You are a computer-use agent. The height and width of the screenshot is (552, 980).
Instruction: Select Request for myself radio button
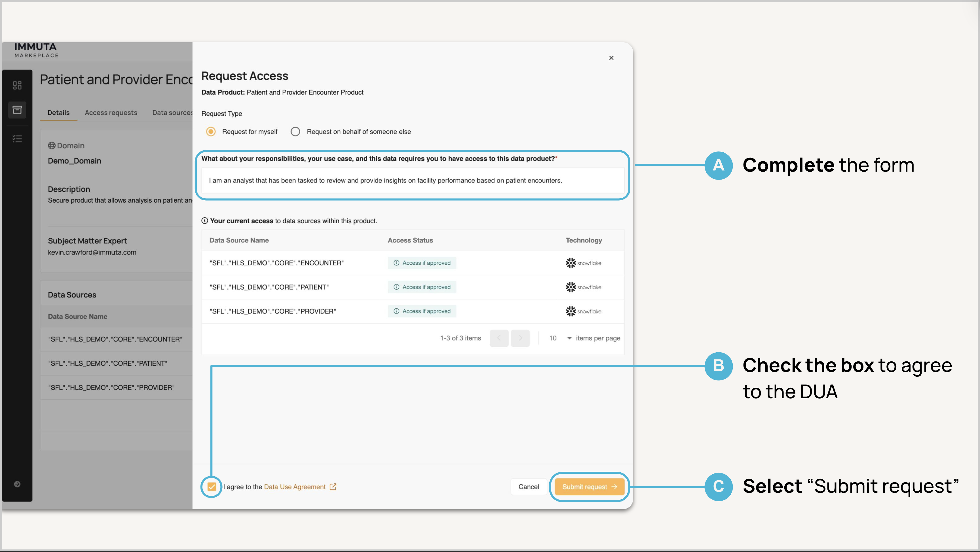pos(211,132)
